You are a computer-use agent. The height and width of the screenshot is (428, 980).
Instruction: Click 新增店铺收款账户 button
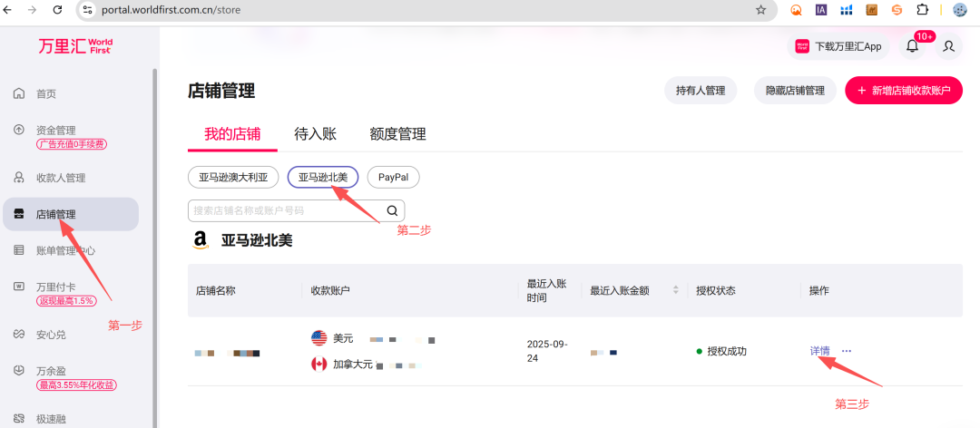[x=904, y=91]
